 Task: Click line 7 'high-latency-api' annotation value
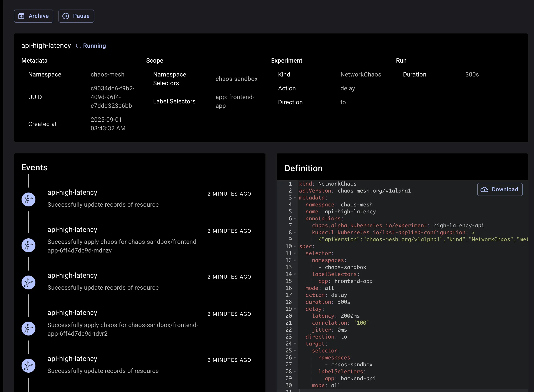click(x=459, y=226)
